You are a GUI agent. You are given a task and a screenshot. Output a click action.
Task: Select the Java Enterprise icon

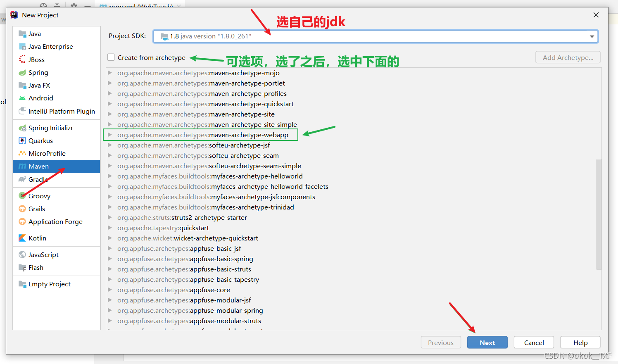[x=22, y=47]
